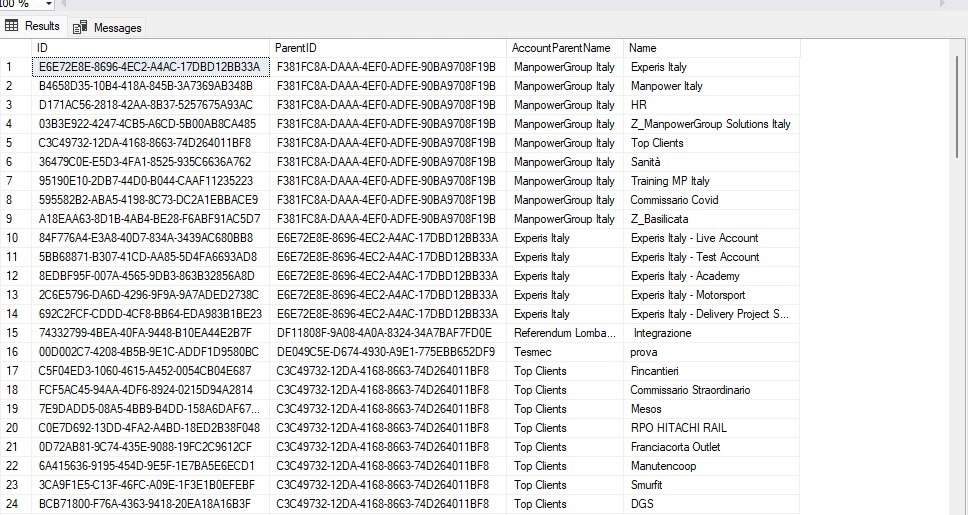Click Name cell Z_Basilicata
Viewport: 968px width, 515px height.
[712, 219]
